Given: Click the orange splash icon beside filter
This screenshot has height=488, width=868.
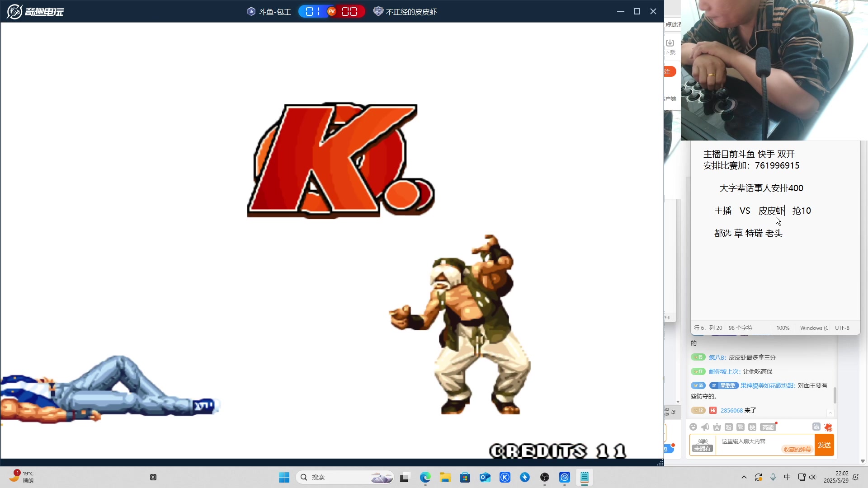Looking at the screenshot, I should (828, 427).
